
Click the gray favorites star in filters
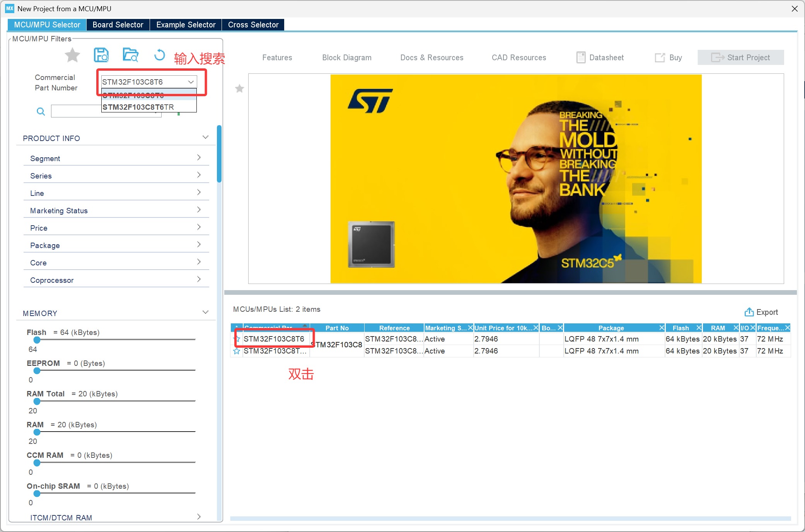72,55
